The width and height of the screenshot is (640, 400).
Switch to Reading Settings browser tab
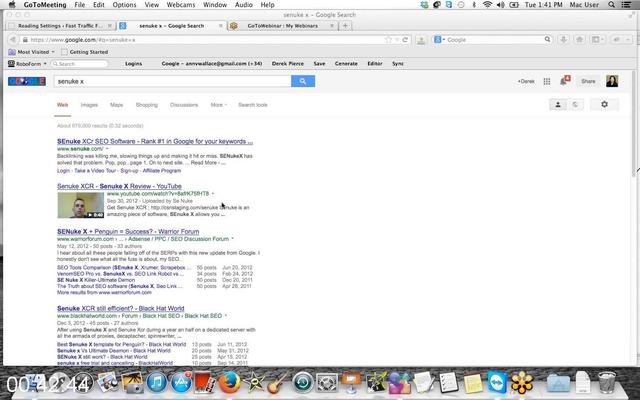(x=60, y=25)
